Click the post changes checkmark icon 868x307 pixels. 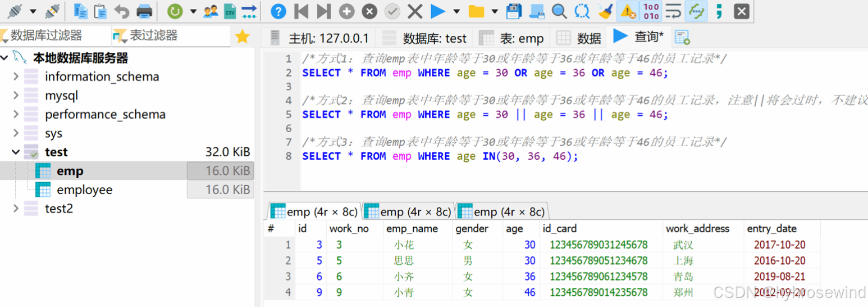coord(392,11)
